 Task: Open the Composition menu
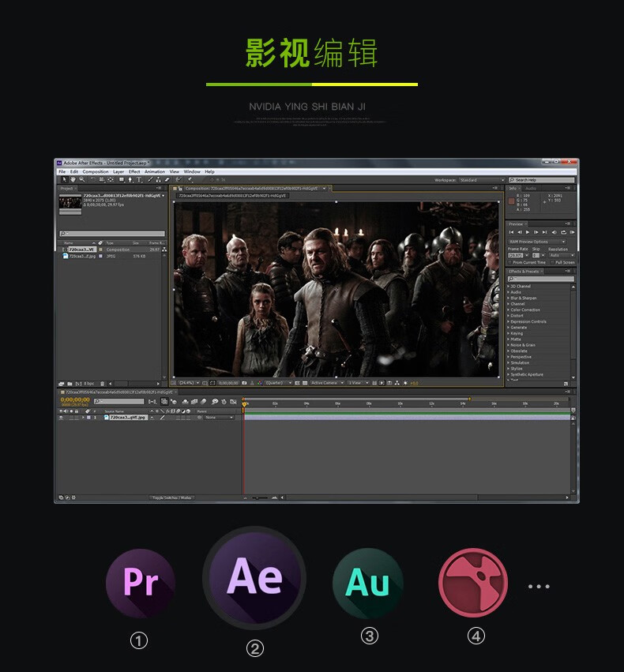point(96,171)
